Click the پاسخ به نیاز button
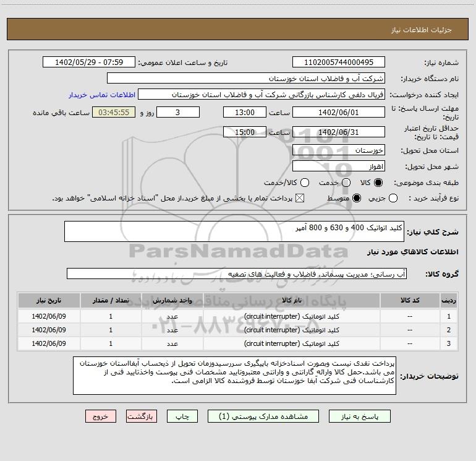The width and height of the screenshot is (476, 461). point(359,416)
